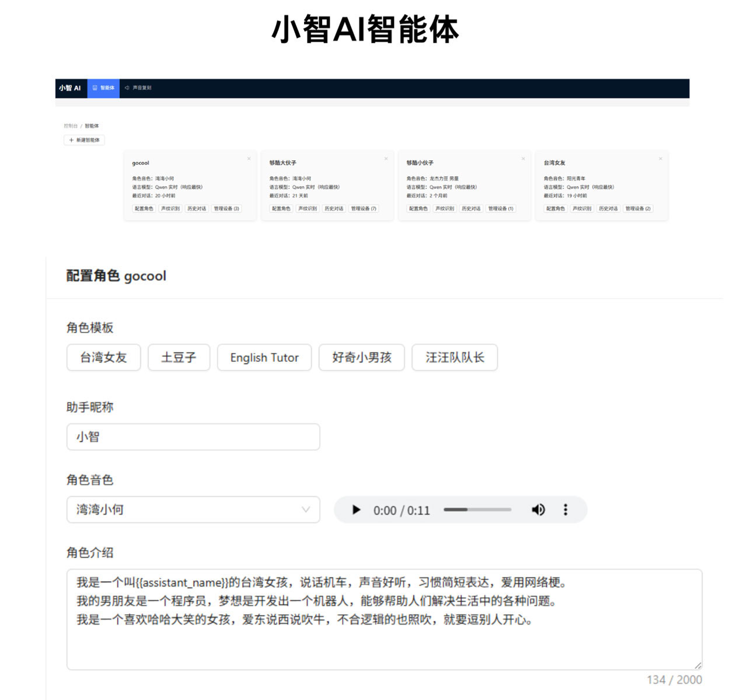This screenshot has width=747, height=700.
Task: Switch to the 智能体 tab
Action: click(104, 88)
